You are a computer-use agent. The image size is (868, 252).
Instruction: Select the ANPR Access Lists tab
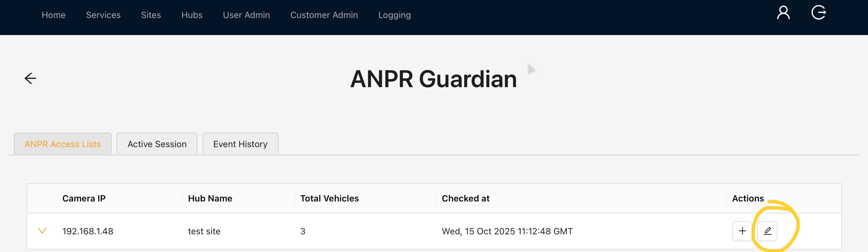point(63,144)
